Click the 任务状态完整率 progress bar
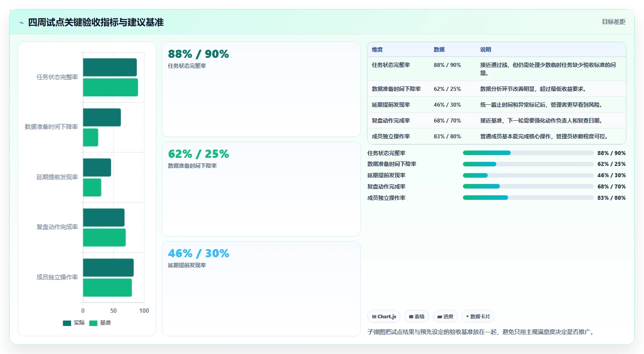The width and height of the screenshot is (644, 354). [528, 153]
